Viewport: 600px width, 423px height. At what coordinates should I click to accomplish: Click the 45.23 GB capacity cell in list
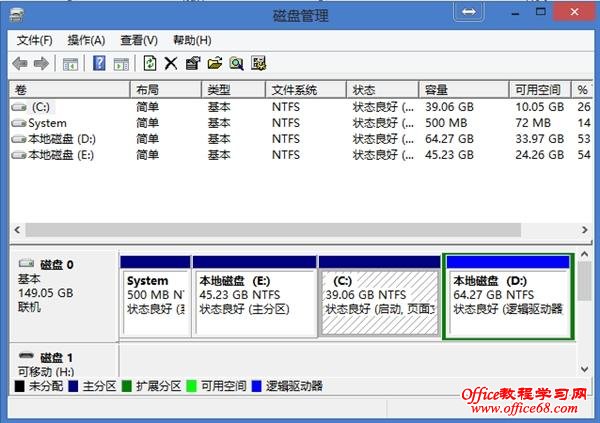point(449,155)
